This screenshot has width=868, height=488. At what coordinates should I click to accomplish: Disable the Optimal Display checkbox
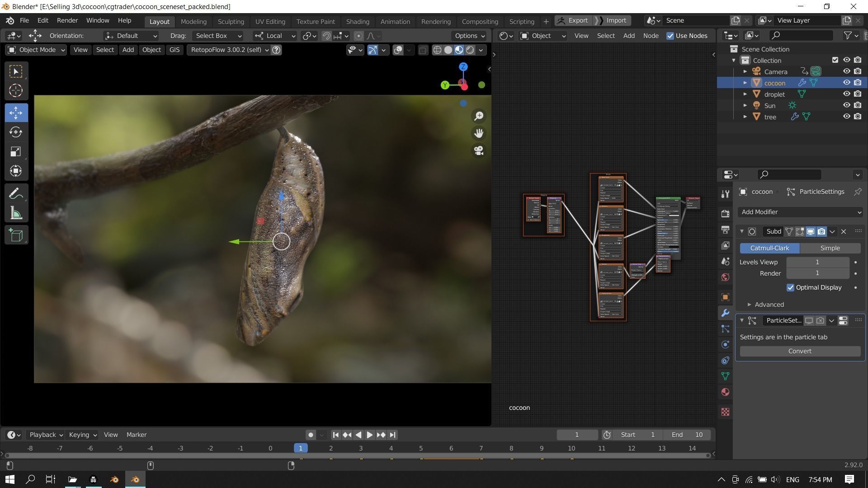[x=790, y=287]
